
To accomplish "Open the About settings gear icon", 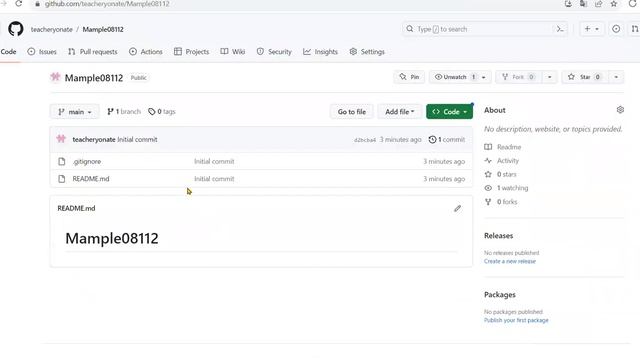I will tap(620, 110).
